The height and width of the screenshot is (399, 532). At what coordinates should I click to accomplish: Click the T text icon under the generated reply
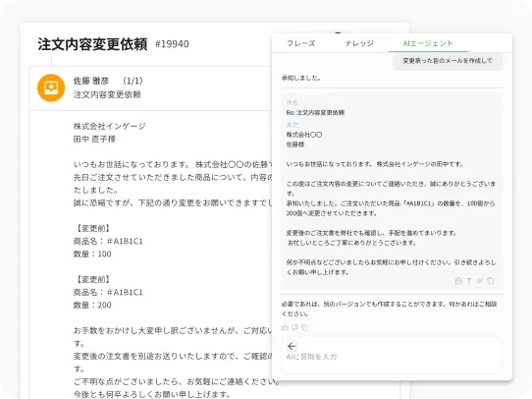pyautogui.click(x=469, y=281)
